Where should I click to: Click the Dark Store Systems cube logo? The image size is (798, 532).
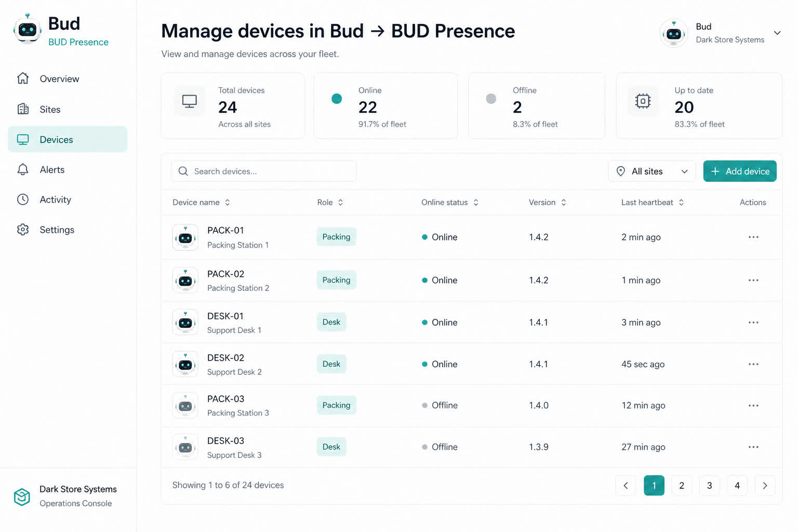point(22,497)
